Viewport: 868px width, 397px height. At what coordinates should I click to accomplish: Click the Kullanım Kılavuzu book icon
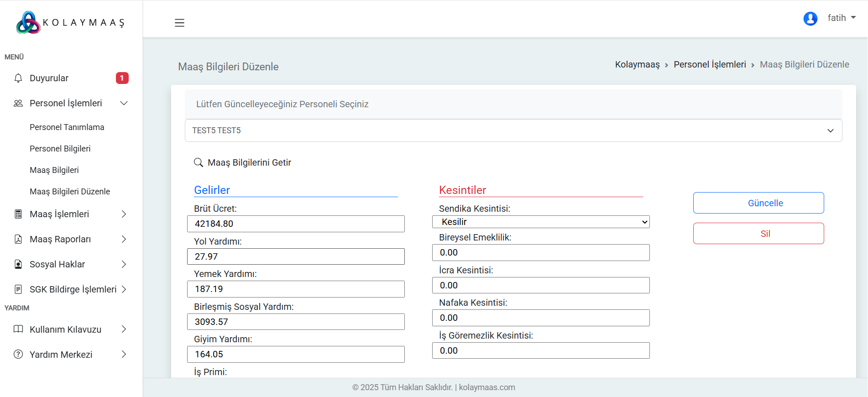[x=18, y=329]
